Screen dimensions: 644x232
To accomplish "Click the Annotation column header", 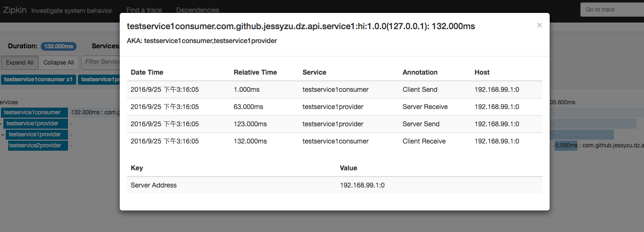I will pos(420,72).
